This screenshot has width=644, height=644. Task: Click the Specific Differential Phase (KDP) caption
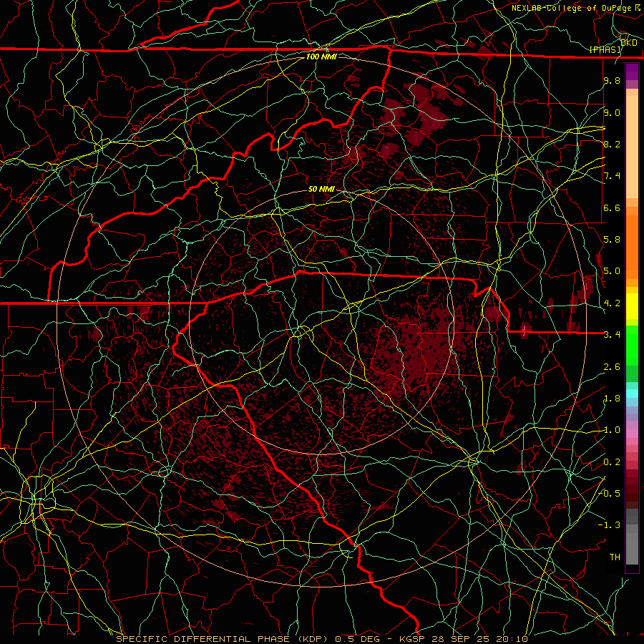click(x=222, y=639)
